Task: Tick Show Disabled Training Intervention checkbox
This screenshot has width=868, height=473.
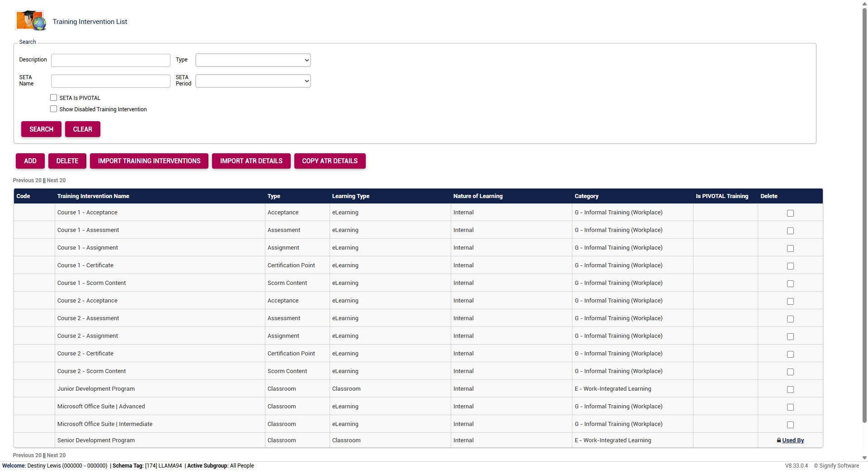Action: pyautogui.click(x=54, y=109)
